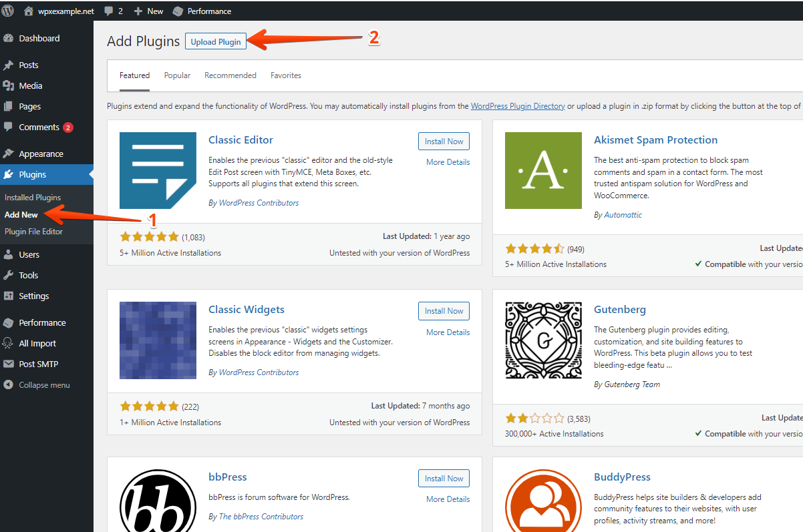Open the bbPress title link
Screen dimensions: 803x532
coord(228,477)
